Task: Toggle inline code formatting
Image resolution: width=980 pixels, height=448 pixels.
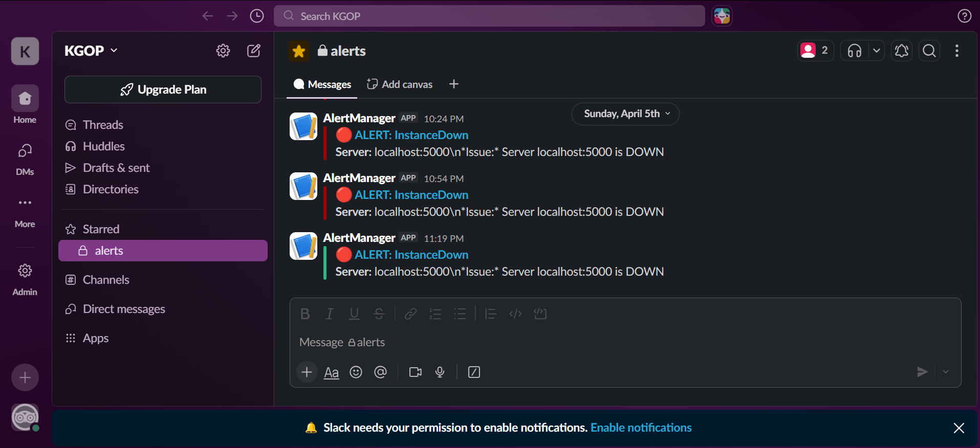Action: tap(516, 313)
